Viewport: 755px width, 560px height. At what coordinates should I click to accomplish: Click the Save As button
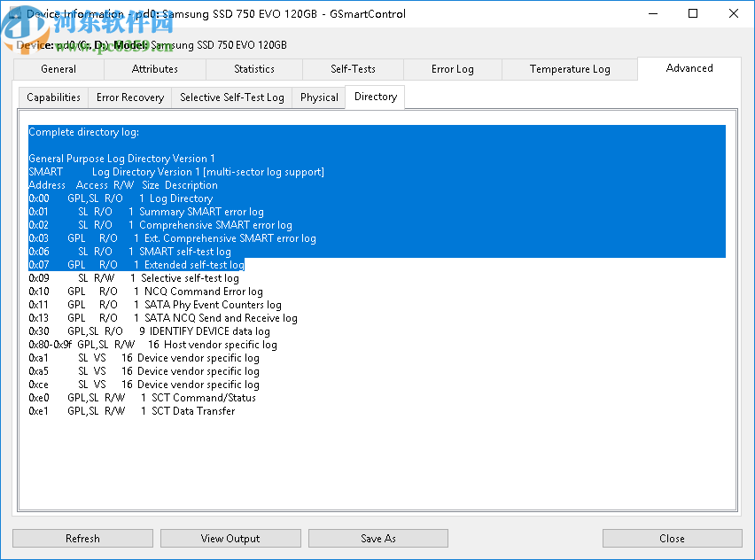click(x=378, y=539)
